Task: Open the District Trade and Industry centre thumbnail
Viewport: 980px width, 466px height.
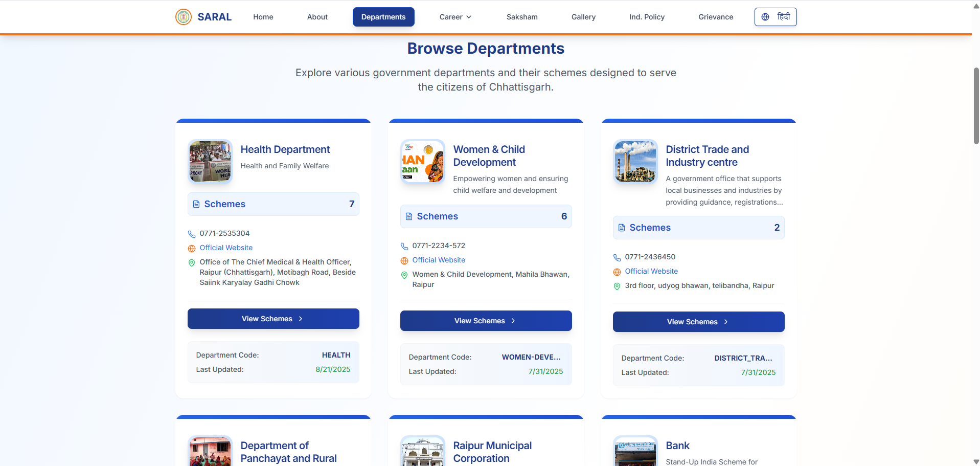Action: (x=635, y=161)
